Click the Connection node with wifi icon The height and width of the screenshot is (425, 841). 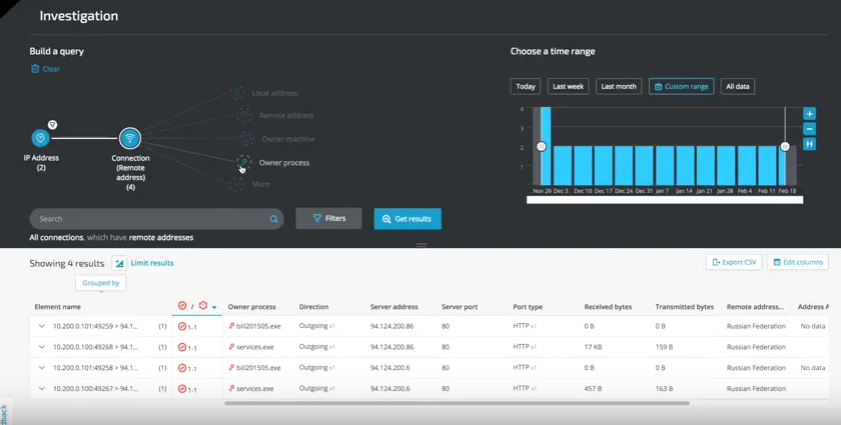pos(129,138)
